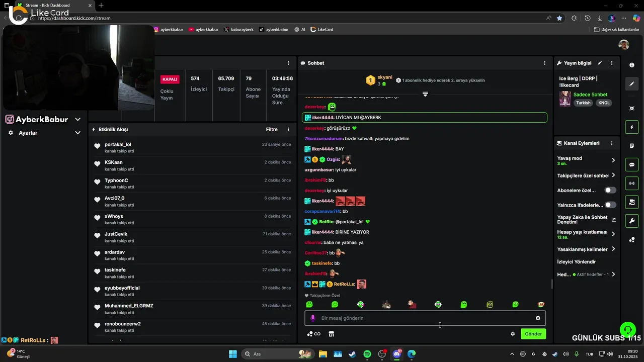The image size is (644, 362).
Task: Select the pencil edit icon in right sidebar
Action: point(632,84)
